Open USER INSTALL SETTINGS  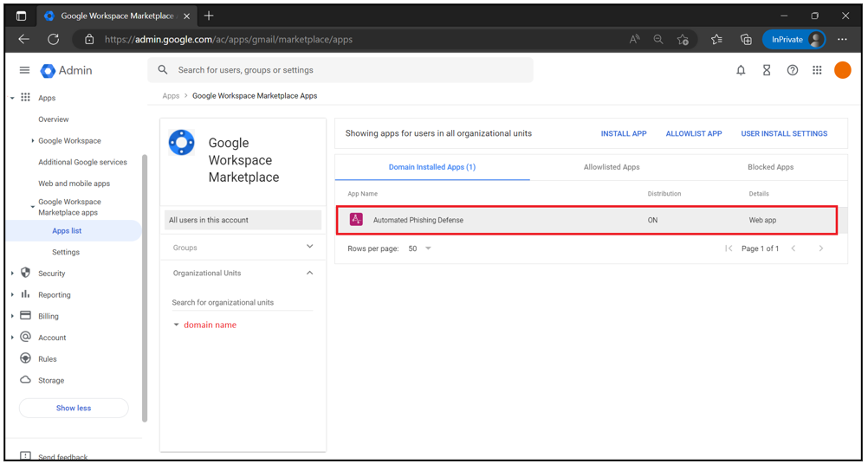click(784, 133)
